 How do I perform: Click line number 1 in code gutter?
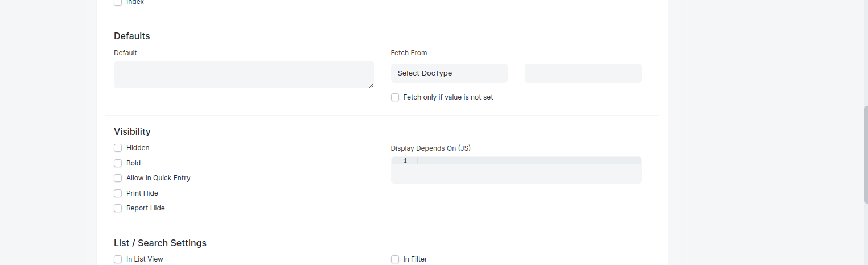[405, 161]
